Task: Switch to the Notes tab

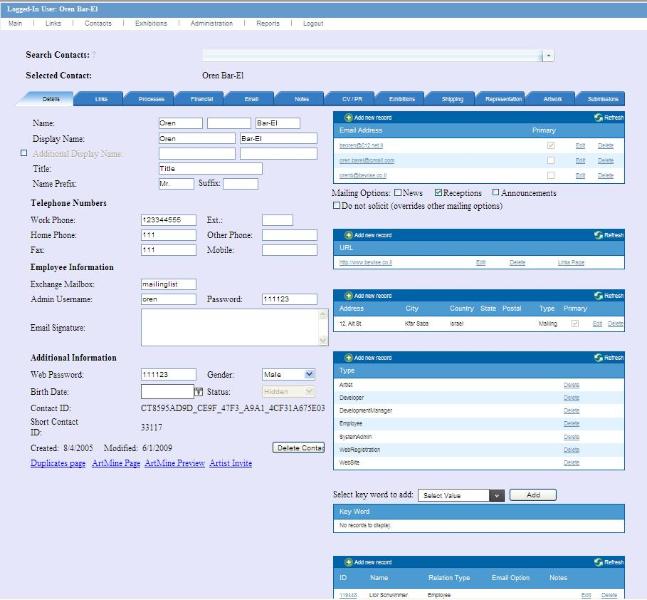Action: click(x=302, y=99)
